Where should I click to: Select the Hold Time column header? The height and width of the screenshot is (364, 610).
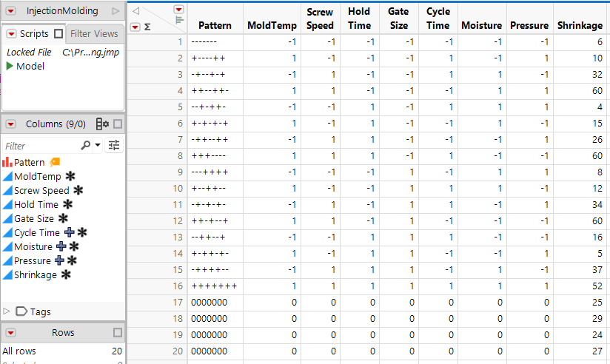click(x=359, y=18)
